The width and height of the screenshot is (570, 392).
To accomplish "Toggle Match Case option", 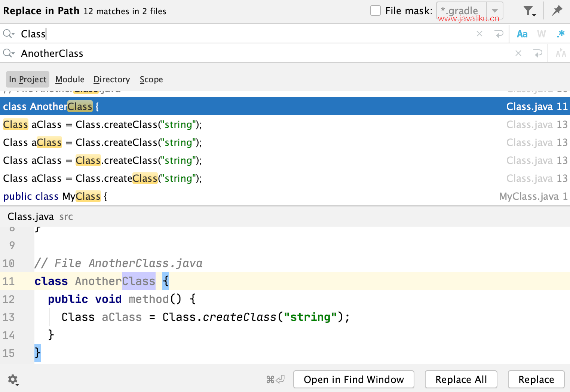I will click(522, 34).
